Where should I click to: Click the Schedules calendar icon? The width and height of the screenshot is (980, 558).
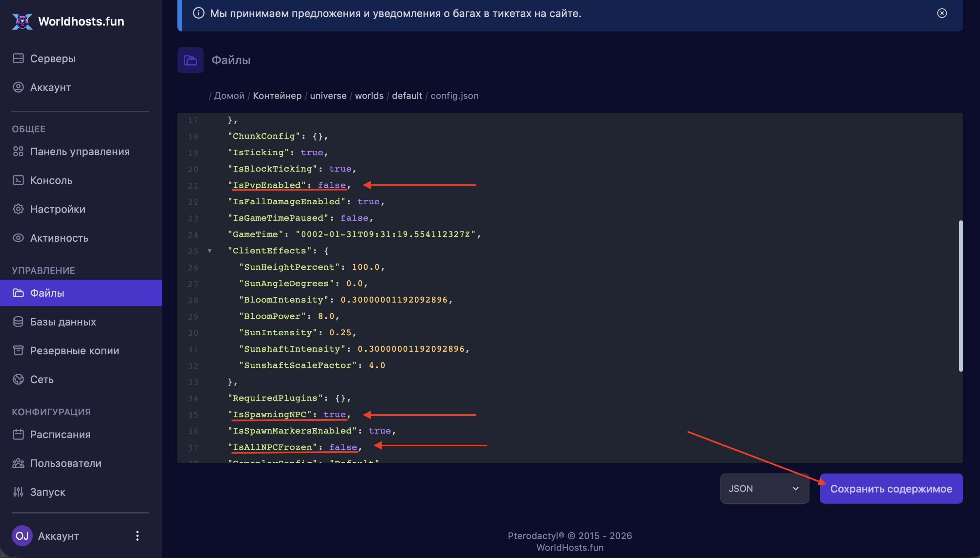pyautogui.click(x=18, y=434)
